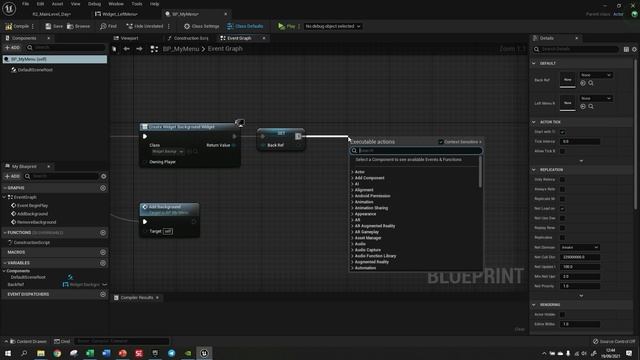Open BackRef variable type dropdown
The width and height of the screenshot is (640, 360).
pyautogui.click(x=85, y=285)
